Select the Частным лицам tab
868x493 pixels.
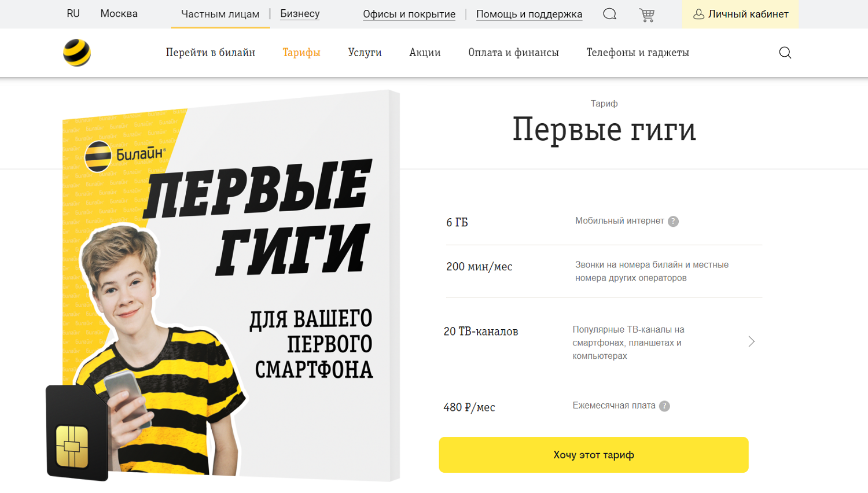point(220,14)
